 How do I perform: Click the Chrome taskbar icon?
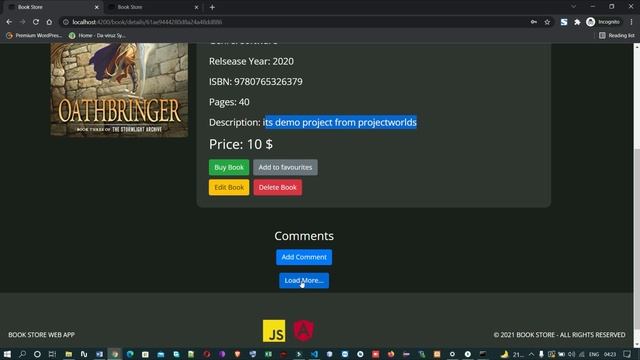(115, 354)
